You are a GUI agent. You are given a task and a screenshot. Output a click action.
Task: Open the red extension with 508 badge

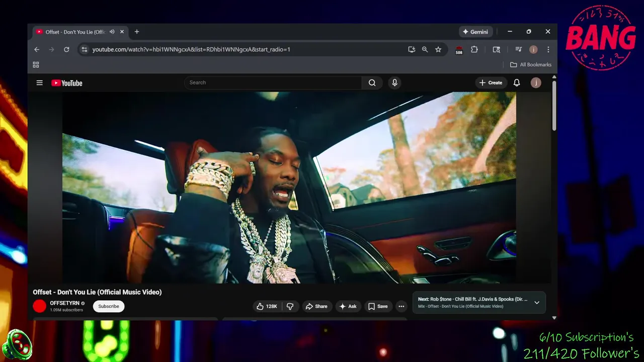point(459,50)
